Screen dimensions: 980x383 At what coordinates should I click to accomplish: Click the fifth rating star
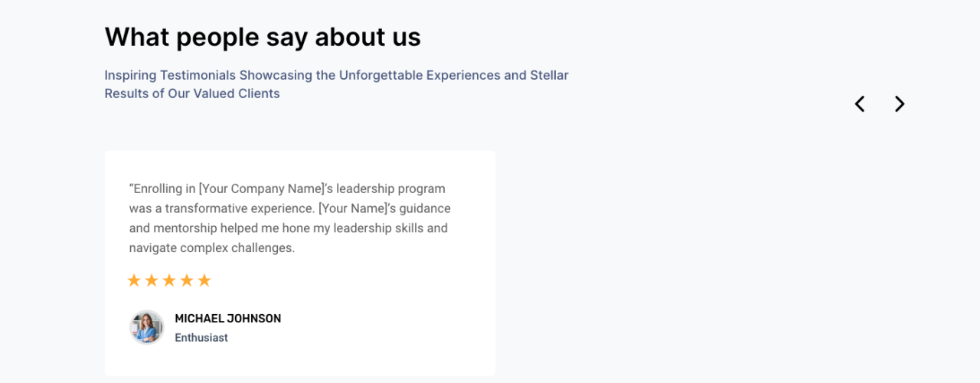click(204, 280)
